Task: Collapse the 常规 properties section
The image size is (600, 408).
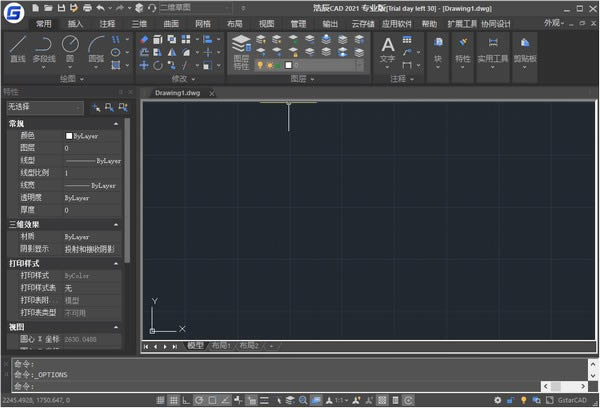Action: (x=116, y=124)
